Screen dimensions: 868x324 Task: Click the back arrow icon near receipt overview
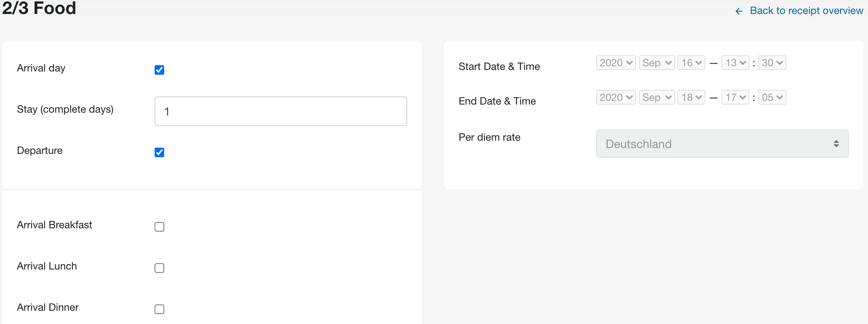[x=739, y=11]
